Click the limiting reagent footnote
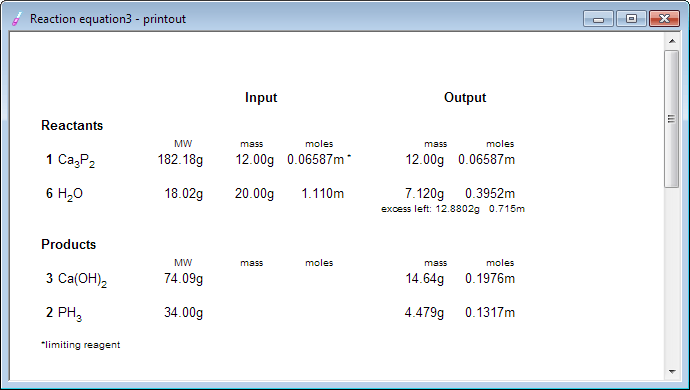The height and width of the screenshot is (390, 690). (x=81, y=345)
